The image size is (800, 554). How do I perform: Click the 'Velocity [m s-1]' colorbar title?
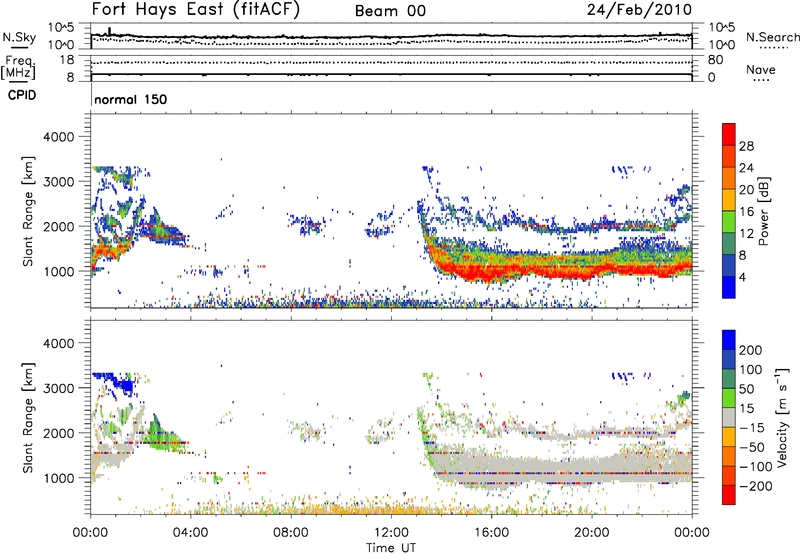point(782,416)
